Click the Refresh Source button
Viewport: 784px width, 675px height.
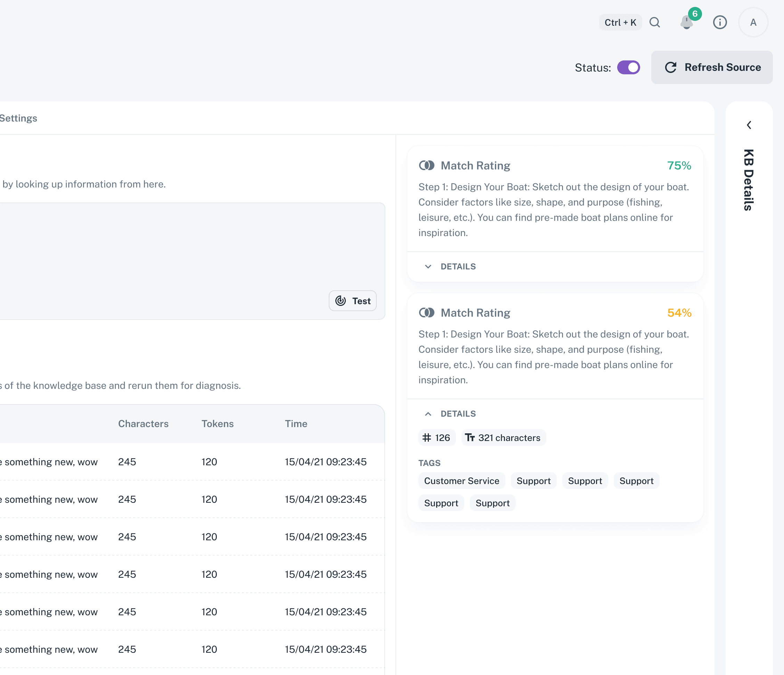coord(712,67)
